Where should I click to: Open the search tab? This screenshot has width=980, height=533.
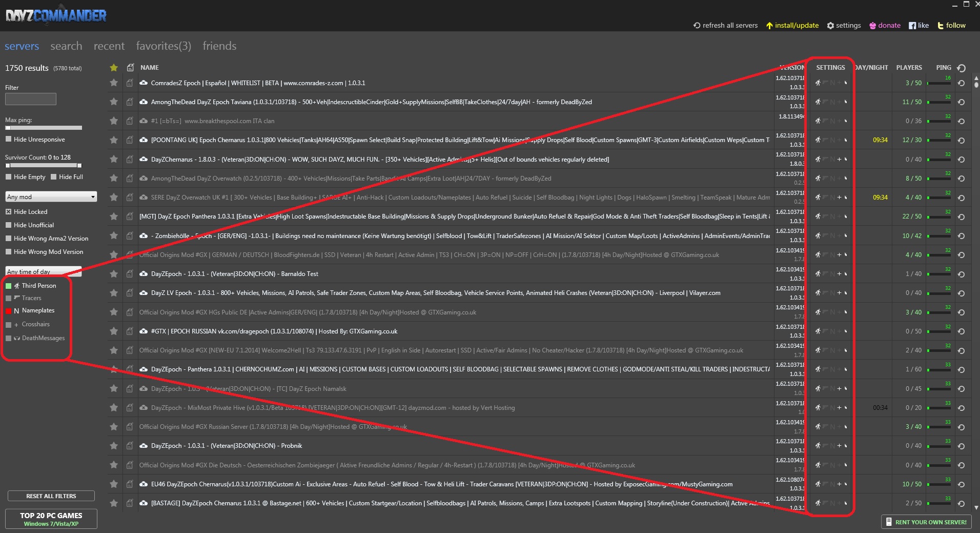pos(66,46)
